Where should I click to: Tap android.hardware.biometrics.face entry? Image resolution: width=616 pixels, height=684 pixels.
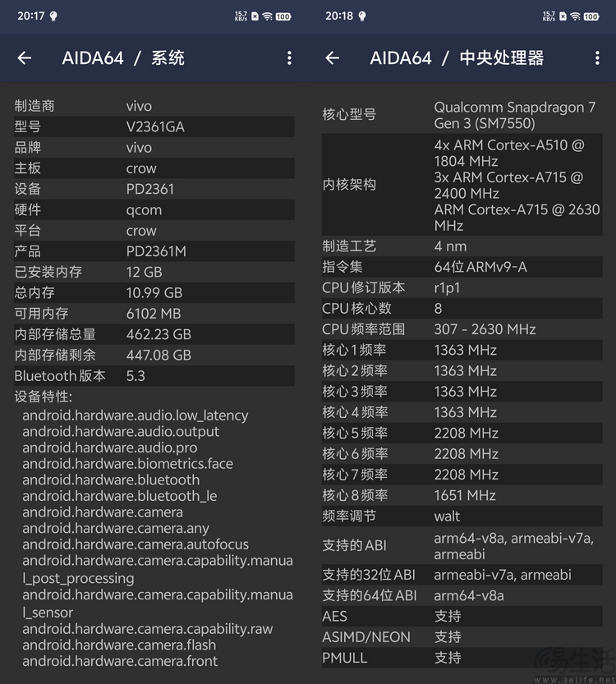(128, 464)
